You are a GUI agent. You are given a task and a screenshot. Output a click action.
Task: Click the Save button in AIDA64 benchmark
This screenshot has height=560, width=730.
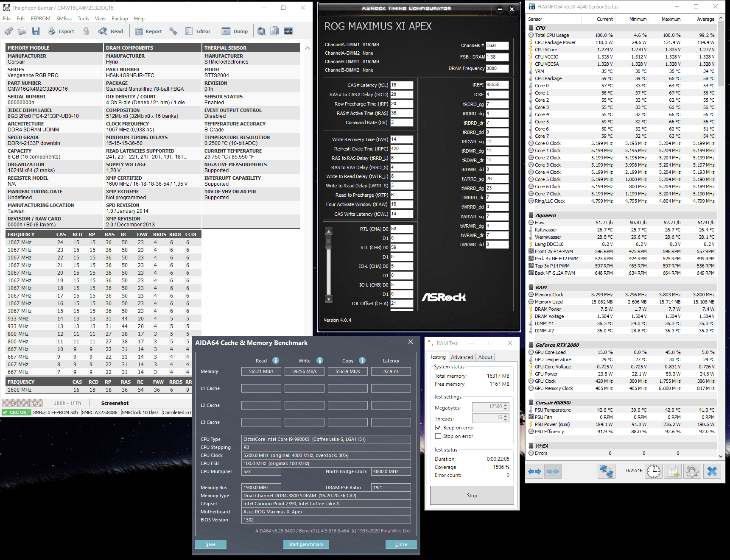tap(211, 544)
